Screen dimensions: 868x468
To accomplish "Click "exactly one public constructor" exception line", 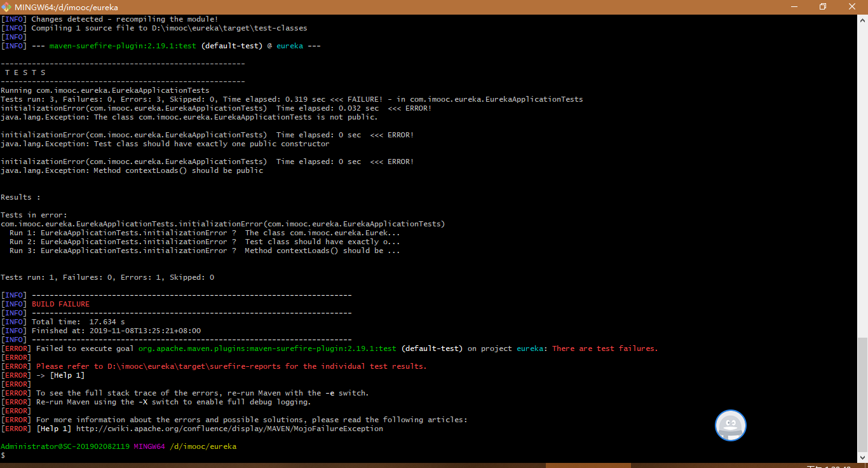I will pos(165,144).
